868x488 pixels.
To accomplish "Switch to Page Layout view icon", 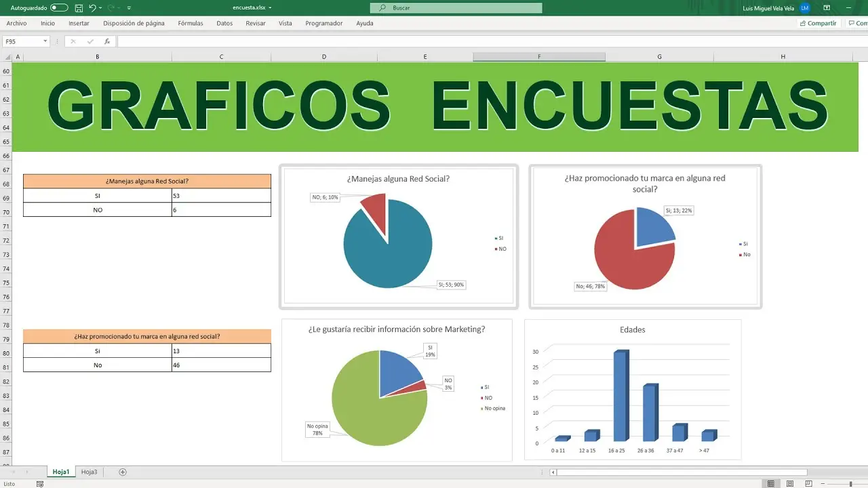I will pos(789,483).
